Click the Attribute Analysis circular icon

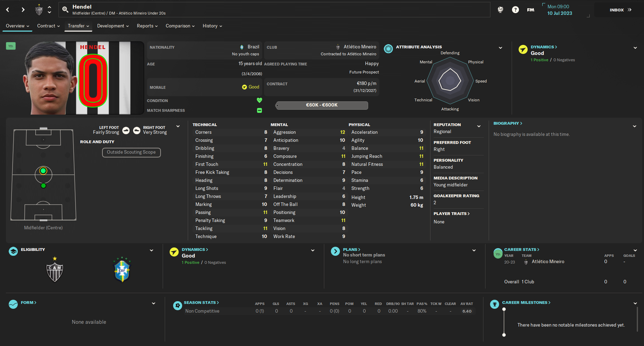tap(388, 48)
